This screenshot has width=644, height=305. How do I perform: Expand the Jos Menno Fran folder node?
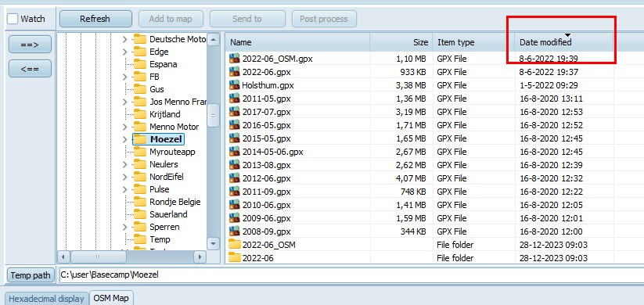point(125,102)
